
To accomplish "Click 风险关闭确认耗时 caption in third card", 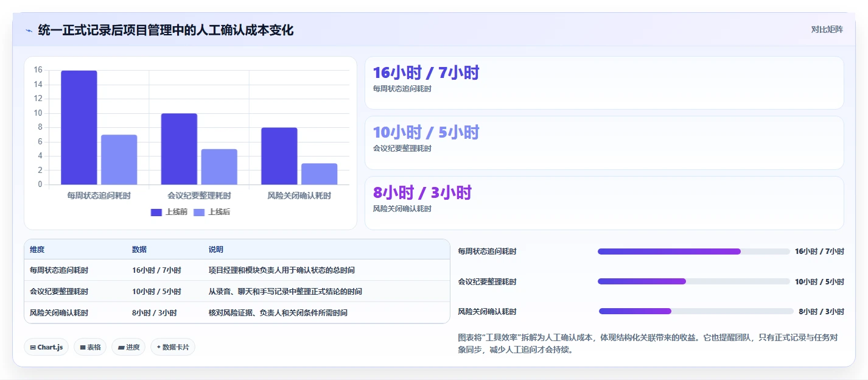I will coord(402,209).
